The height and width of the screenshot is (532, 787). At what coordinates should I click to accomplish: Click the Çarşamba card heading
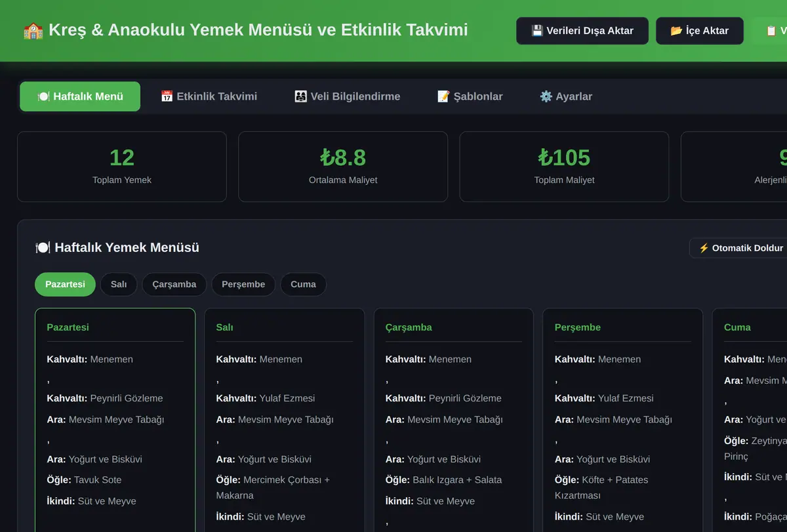409,327
